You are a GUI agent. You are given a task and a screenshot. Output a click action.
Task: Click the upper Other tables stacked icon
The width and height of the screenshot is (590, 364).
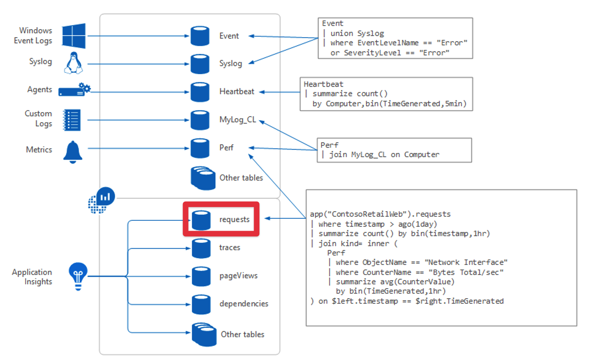[203, 178]
